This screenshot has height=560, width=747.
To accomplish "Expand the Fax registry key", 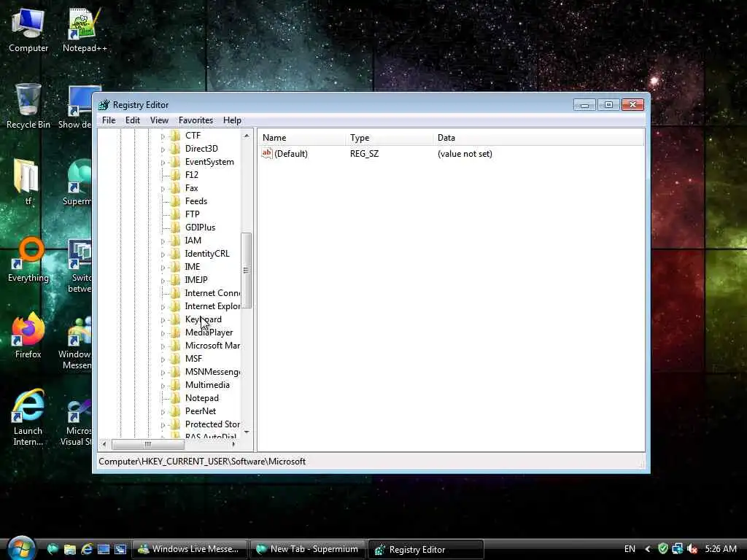I will coord(163,189).
